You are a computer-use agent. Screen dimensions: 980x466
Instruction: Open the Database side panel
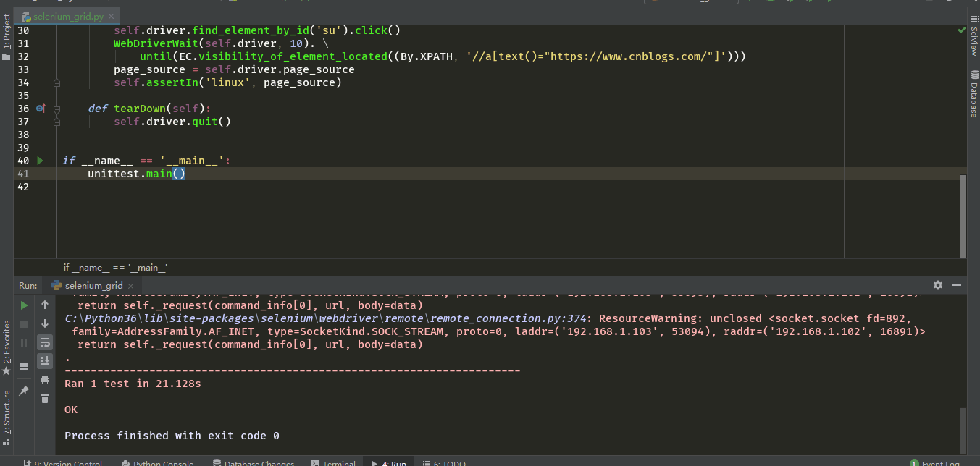click(x=973, y=96)
